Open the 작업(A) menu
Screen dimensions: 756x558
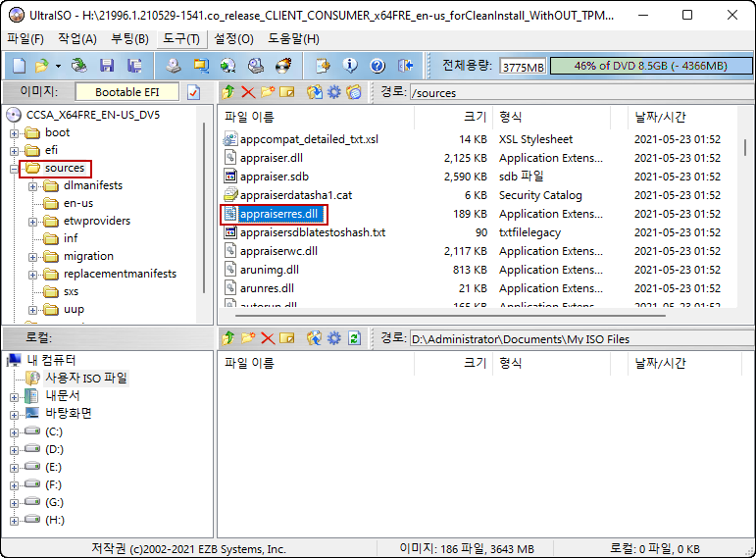tap(77, 38)
